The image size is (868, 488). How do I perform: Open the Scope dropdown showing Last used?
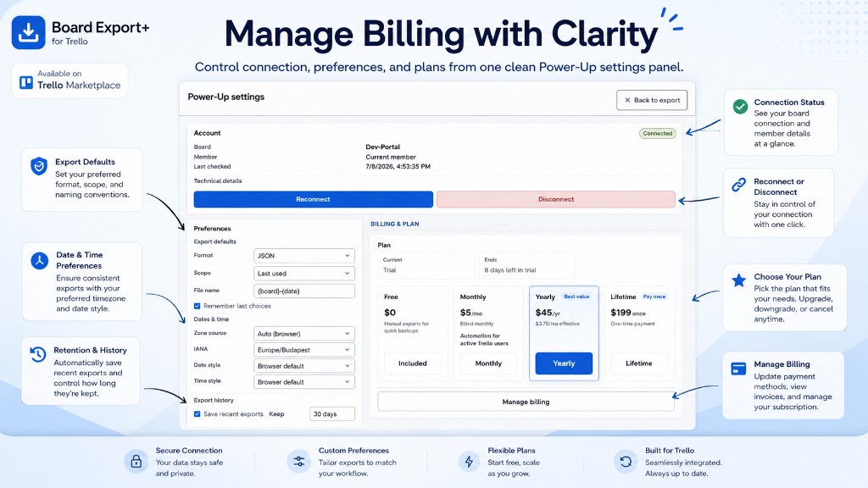(x=304, y=274)
